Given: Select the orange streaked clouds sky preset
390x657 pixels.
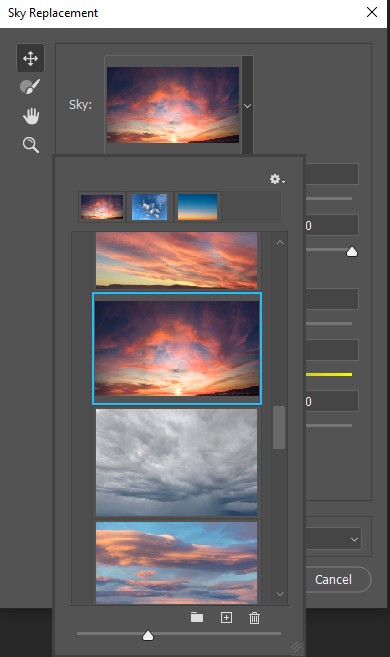Looking at the screenshot, I should (x=176, y=260).
